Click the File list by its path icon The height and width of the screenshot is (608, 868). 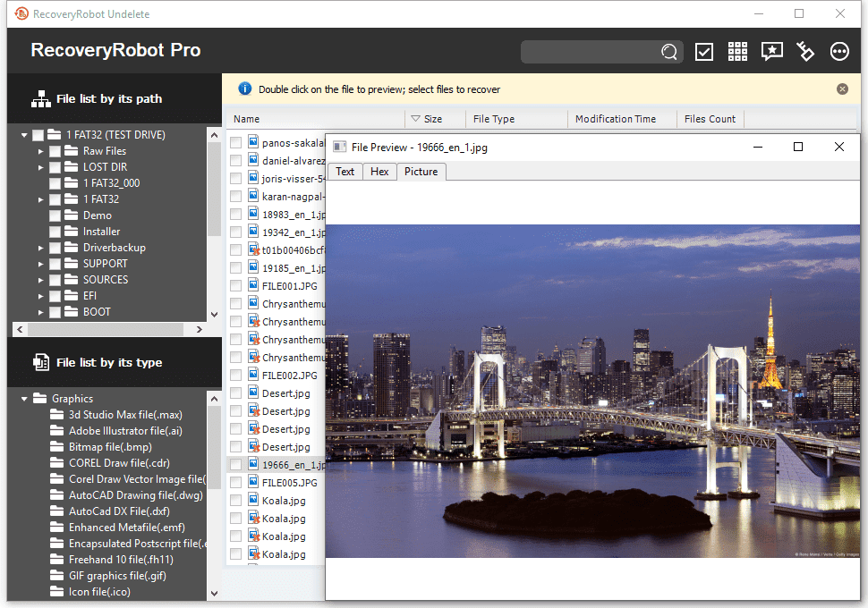point(41,99)
